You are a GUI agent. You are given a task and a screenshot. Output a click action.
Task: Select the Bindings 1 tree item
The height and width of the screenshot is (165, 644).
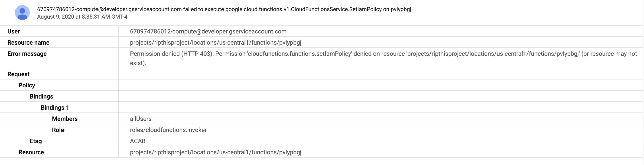pyautogui.click(x=55, y=108)
